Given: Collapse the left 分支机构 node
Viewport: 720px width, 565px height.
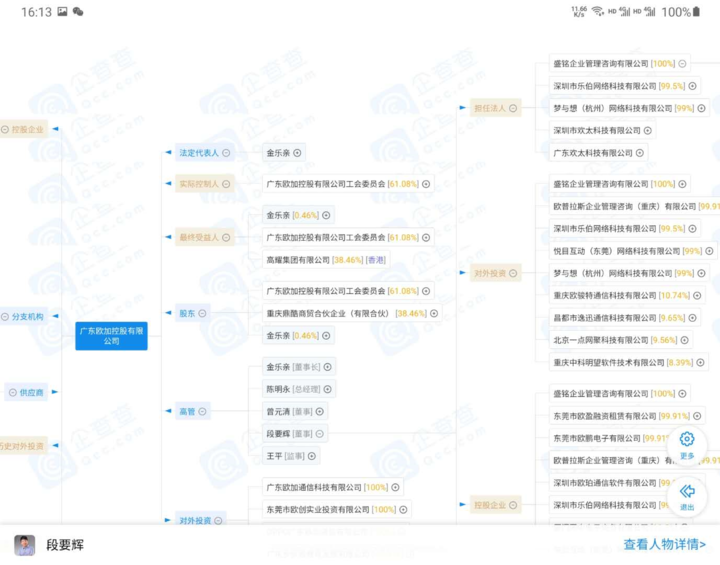Looking at the screenshot, I should tap(5, 316).
